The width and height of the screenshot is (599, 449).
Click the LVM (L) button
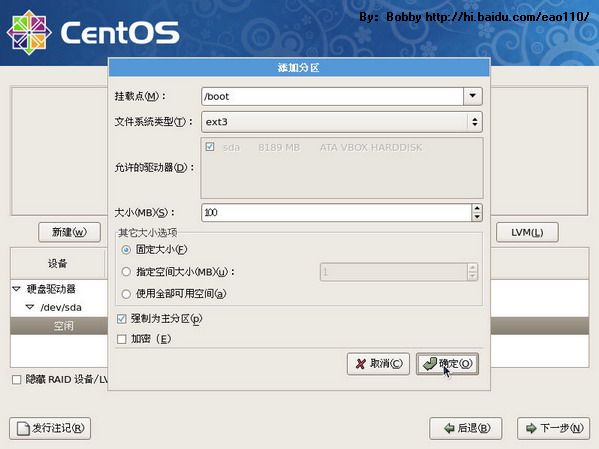tap(527, 232)
